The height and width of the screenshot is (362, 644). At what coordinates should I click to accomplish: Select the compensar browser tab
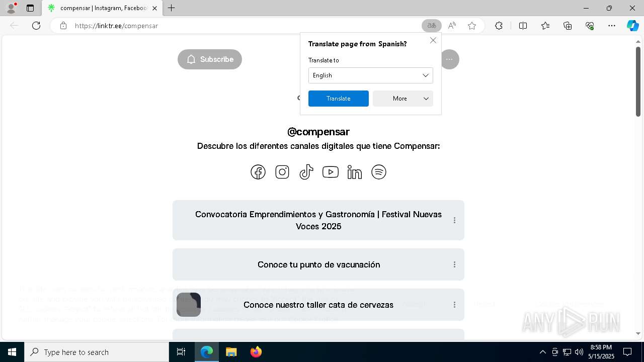tap(103, 8)
